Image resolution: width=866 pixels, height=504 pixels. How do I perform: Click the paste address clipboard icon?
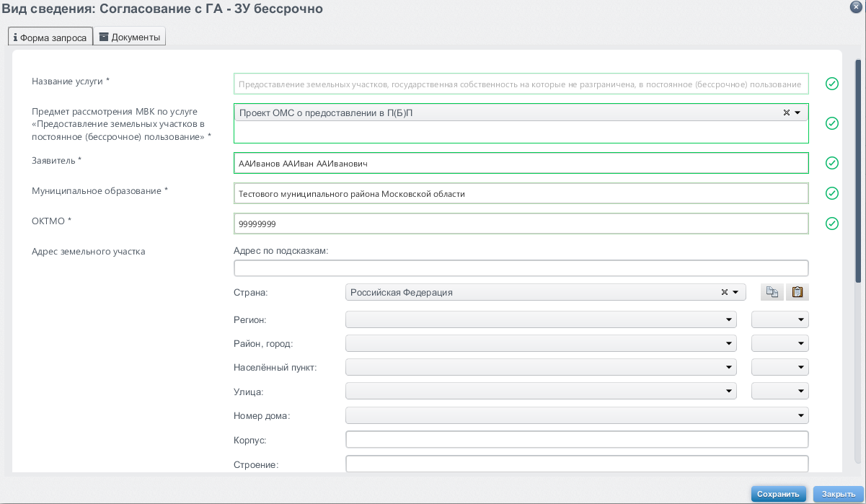click(x=797, y=292)
